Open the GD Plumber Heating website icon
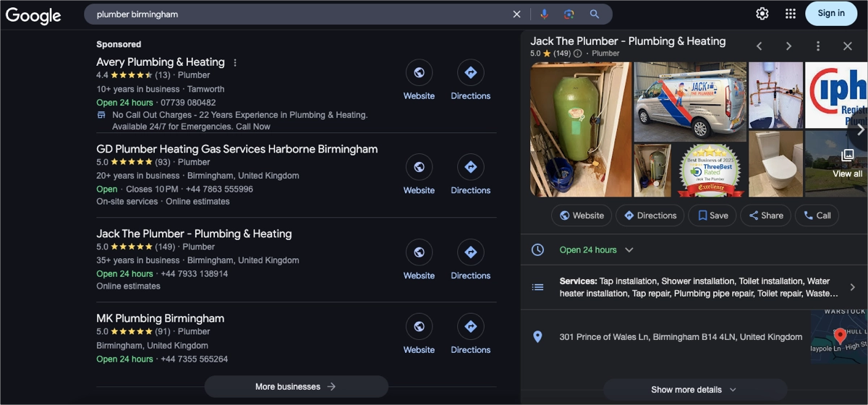Screen dimensions: 868x405 coord(419,167)
